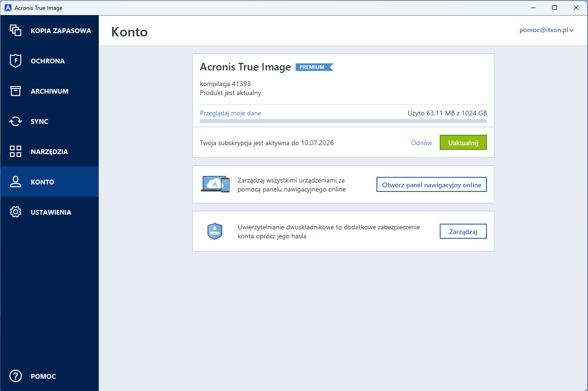Click the Ustawienia gear icon
The image size is (588, 391).
[x=16, y=212]
